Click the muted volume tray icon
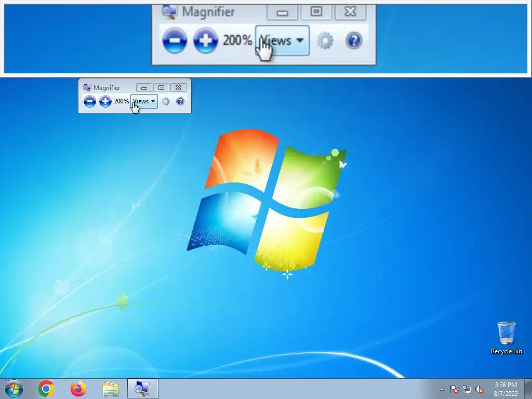Image resolution: width=532 pixels, height=399 pixels. 480,389
